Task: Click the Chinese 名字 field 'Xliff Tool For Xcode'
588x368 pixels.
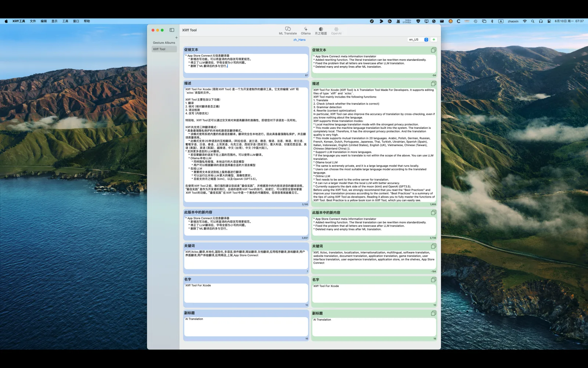Action: click(x=246, y=293)
